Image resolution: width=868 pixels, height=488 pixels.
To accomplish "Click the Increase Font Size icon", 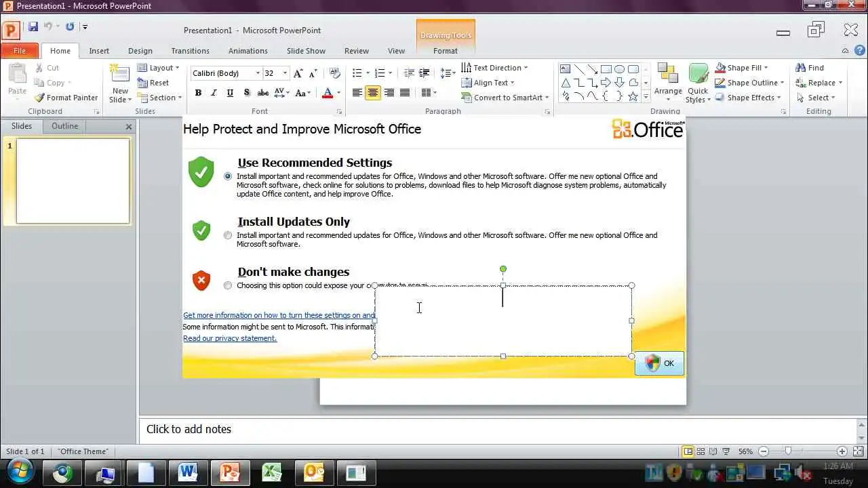I will (298, 73).
